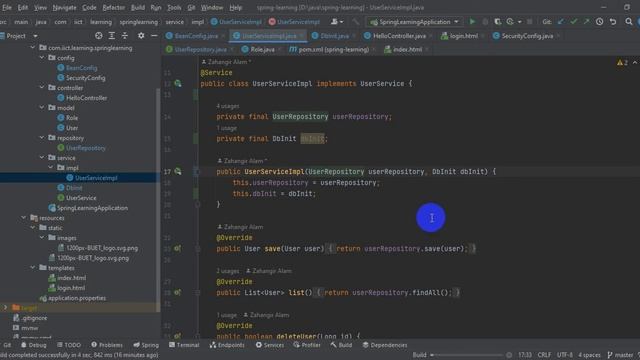Open the Refactor menu
The image size is (640, 360).
[113, 7]
